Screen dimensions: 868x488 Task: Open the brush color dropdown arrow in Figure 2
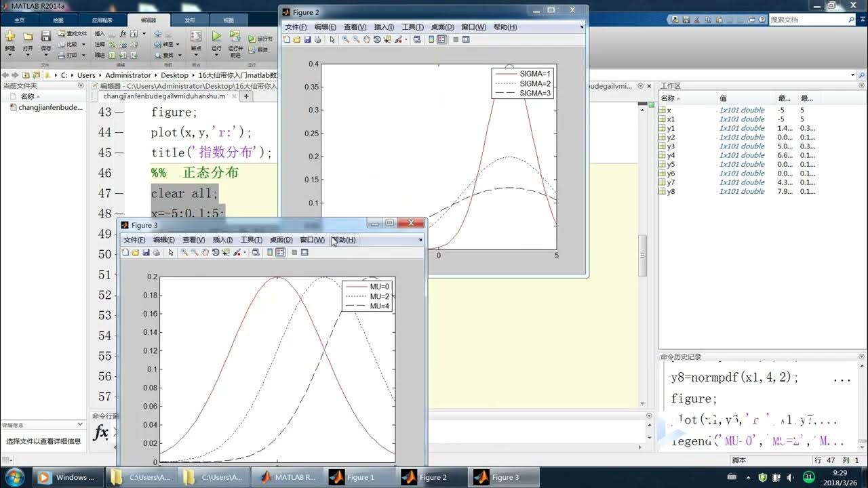coord(406,39)
